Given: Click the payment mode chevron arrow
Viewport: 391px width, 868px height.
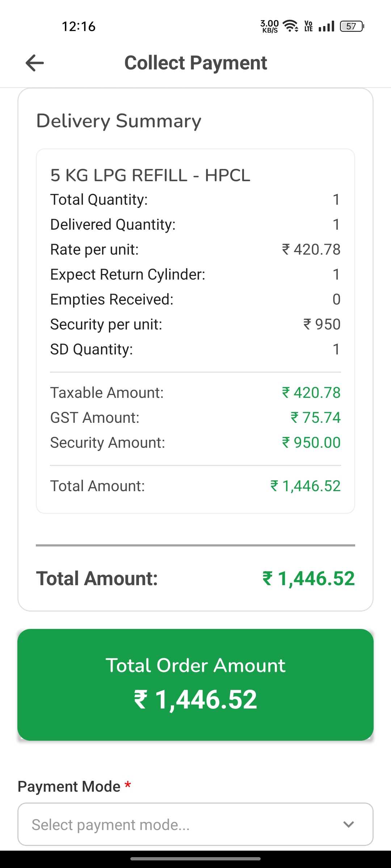Looking at the screenshot, I should (349, 824).
